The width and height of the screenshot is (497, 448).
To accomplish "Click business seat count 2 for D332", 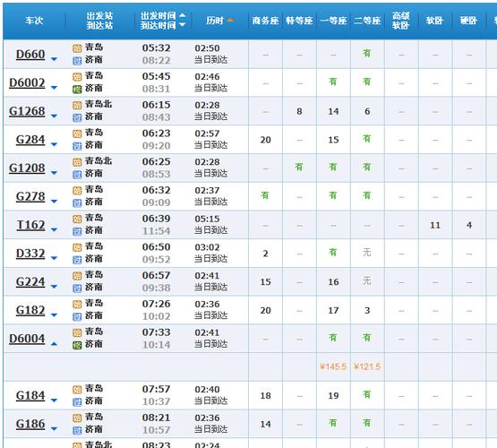I will point(265,254).
